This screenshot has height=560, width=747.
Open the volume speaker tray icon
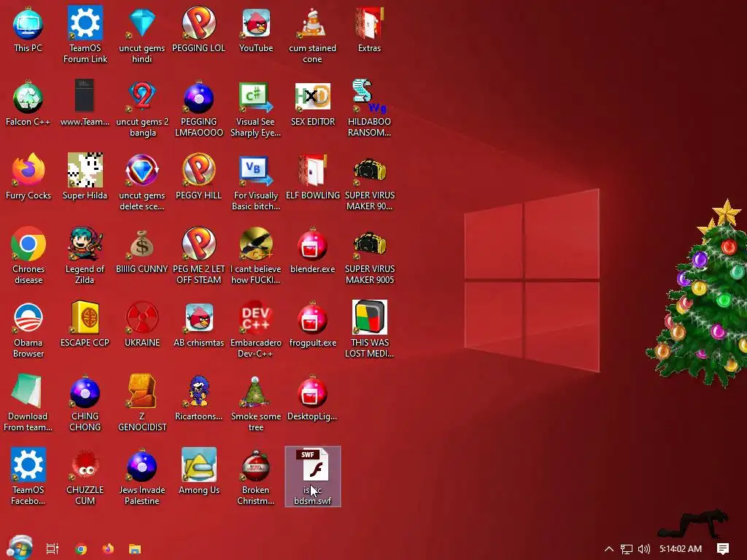[x=644, y=548]
